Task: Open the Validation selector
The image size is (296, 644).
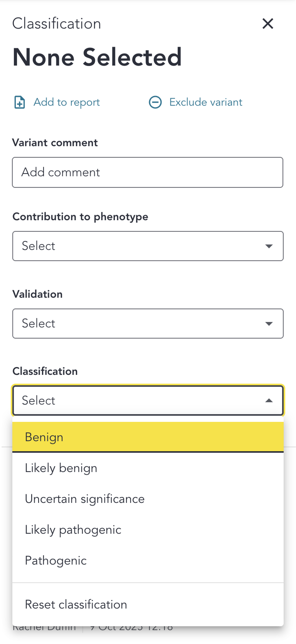Action: tap(148, 324)
